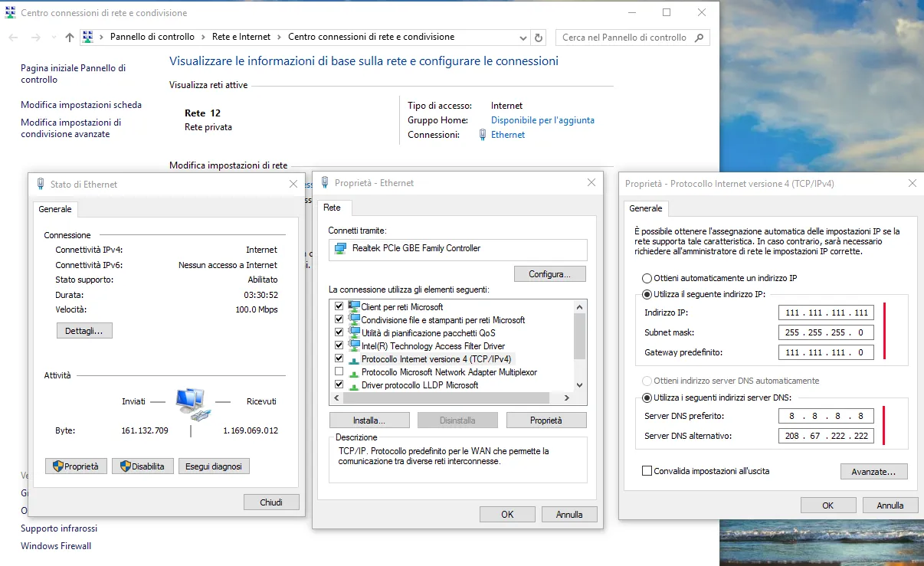Enable Protocollo Microsoft Network Adapter Multiplexor

tap(339, 372)
